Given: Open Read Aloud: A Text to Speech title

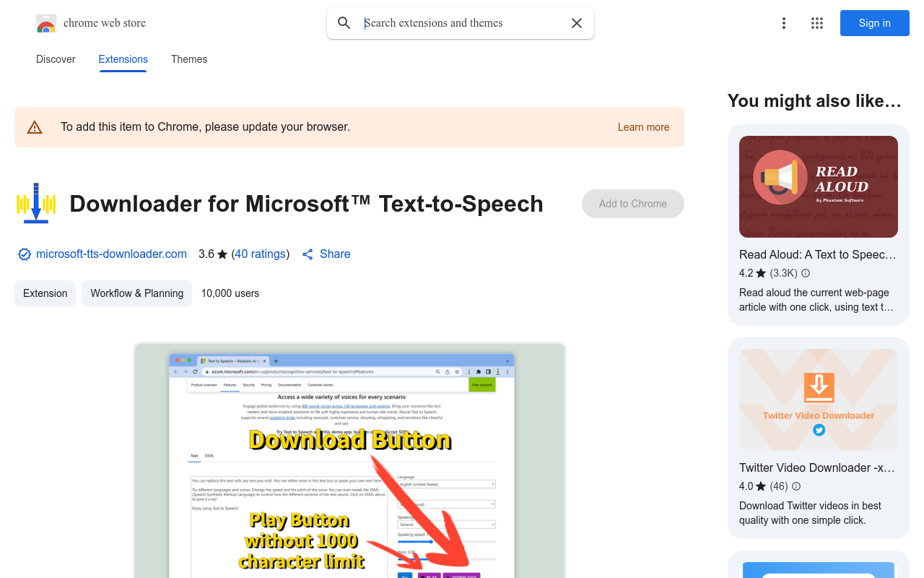Looking at the screenshot, I should (x=818, y=255).
